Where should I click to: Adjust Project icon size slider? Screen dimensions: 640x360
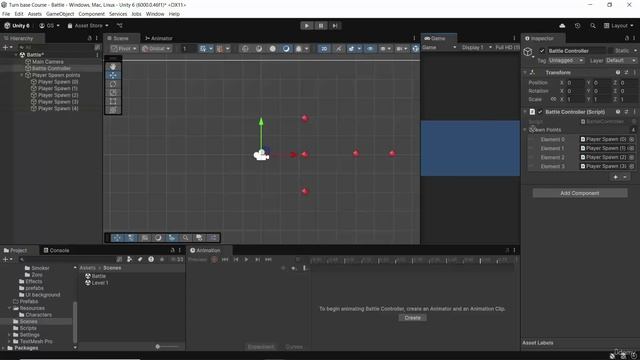pos(167,347)
